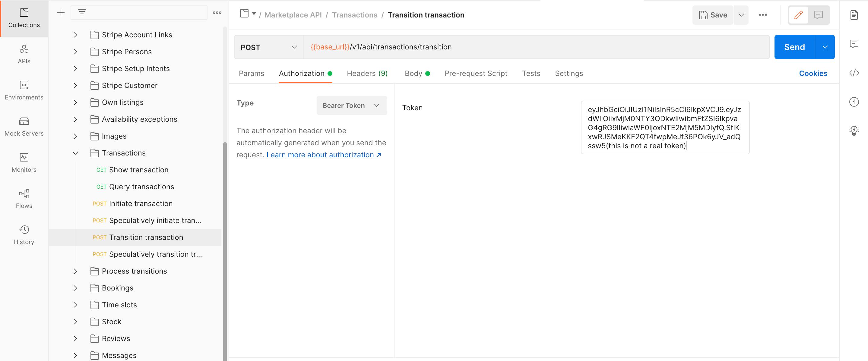Open Mock Servers from the left sidebar

click(x=24, y=126)
